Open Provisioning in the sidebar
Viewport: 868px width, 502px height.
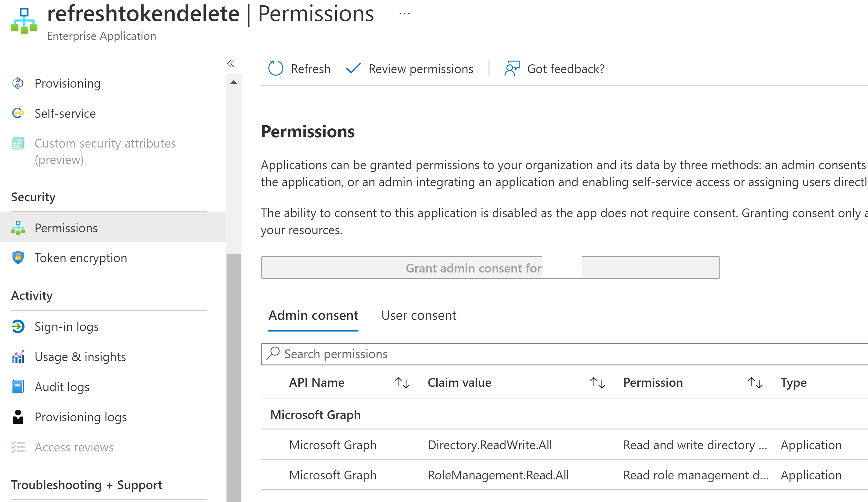[x=68, y=83]
